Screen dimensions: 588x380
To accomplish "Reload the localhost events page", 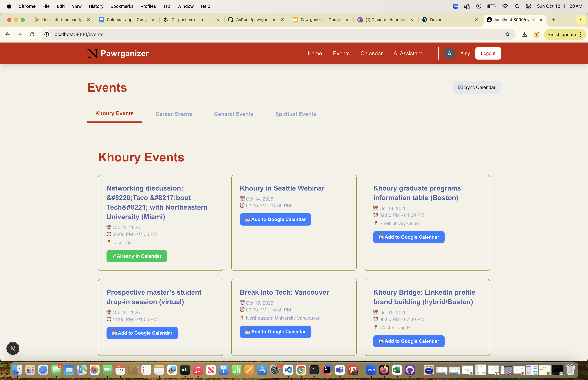I will point(32,34).
